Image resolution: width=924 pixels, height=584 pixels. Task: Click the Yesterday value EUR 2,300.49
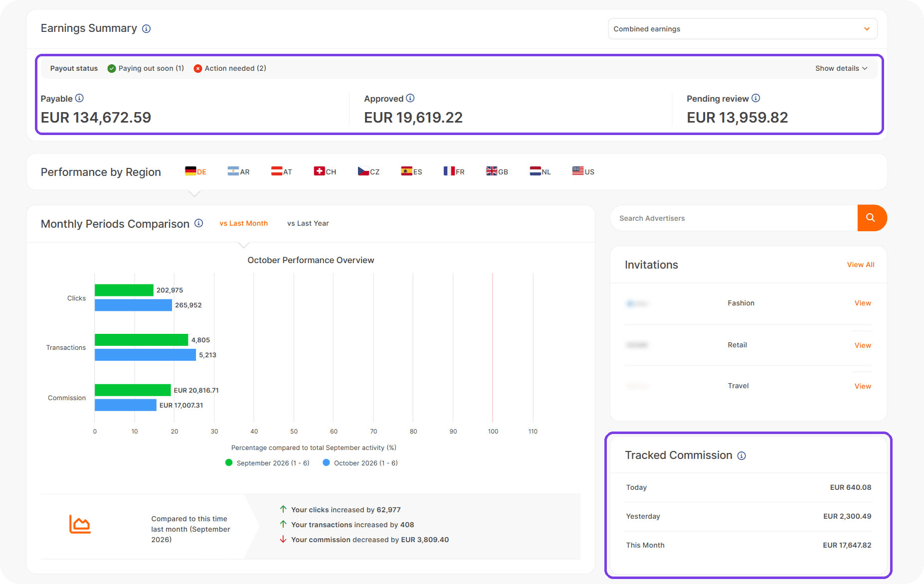pos(847,516)
